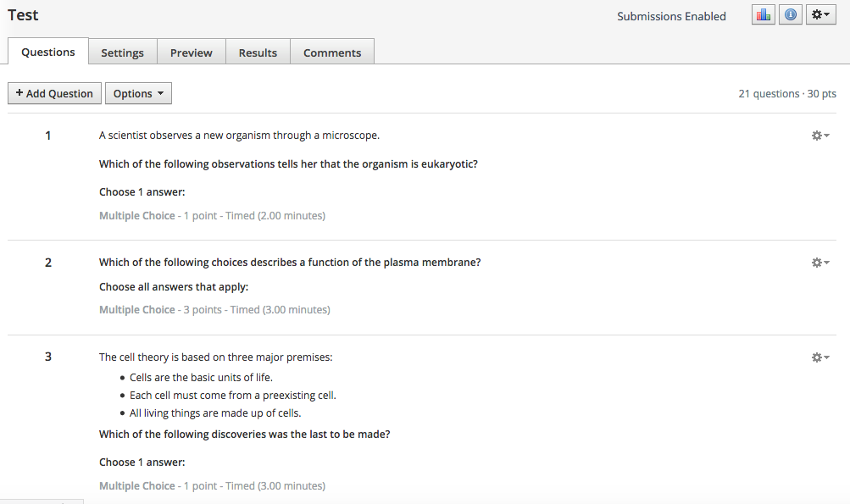Open gear menu for question 3
This screenshot has height=504, width=850.
(x=819, y=357)
